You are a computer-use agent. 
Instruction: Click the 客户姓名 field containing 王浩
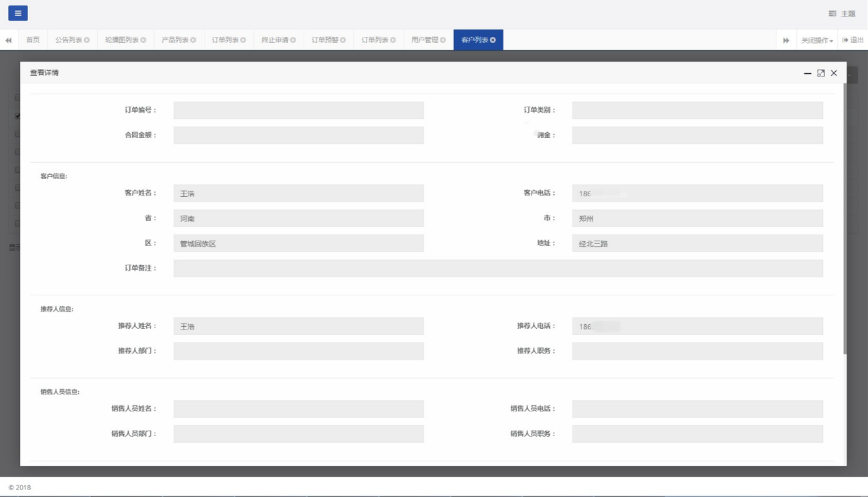pos(298,193)
